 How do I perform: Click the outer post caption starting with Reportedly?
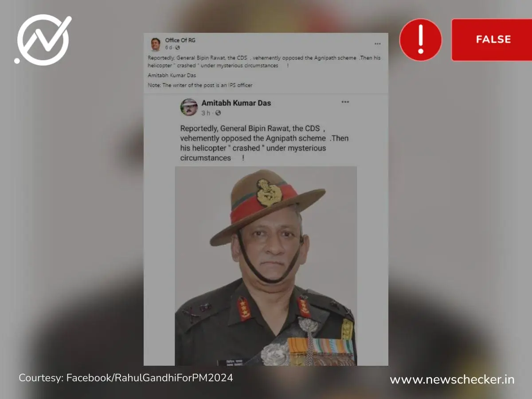point(264,62)
